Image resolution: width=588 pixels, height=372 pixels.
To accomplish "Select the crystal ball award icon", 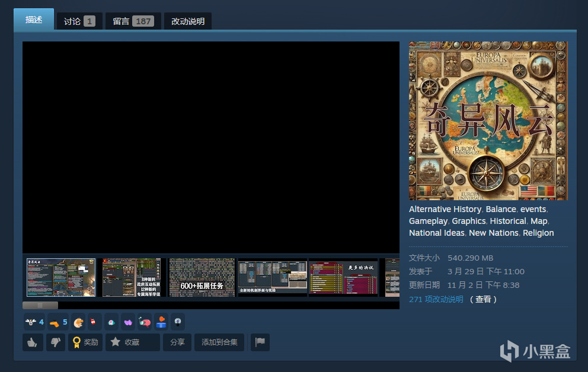I will (178, 322).
